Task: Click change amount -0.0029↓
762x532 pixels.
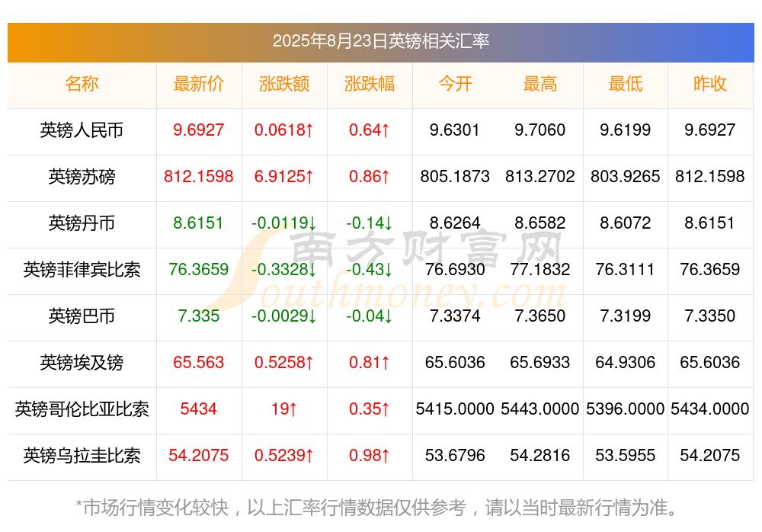Action: coord(284,316)
